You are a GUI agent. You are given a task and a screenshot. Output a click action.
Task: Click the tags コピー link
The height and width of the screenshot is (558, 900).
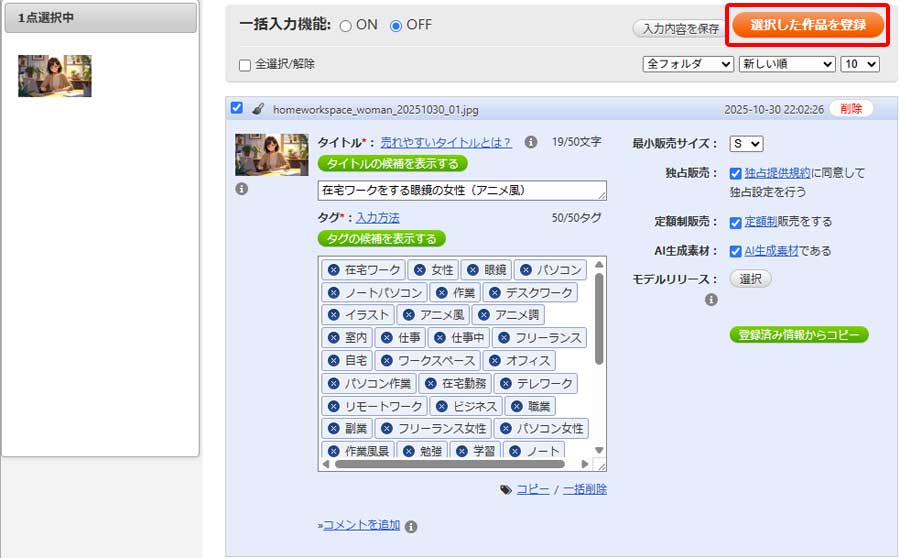pyautogui.click(x=533, y=489)
